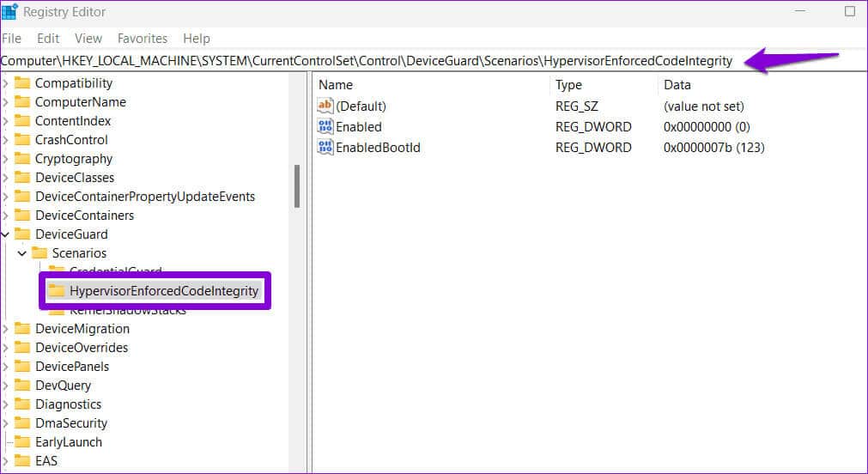Click the Scenarios key label

click(79, 253)
